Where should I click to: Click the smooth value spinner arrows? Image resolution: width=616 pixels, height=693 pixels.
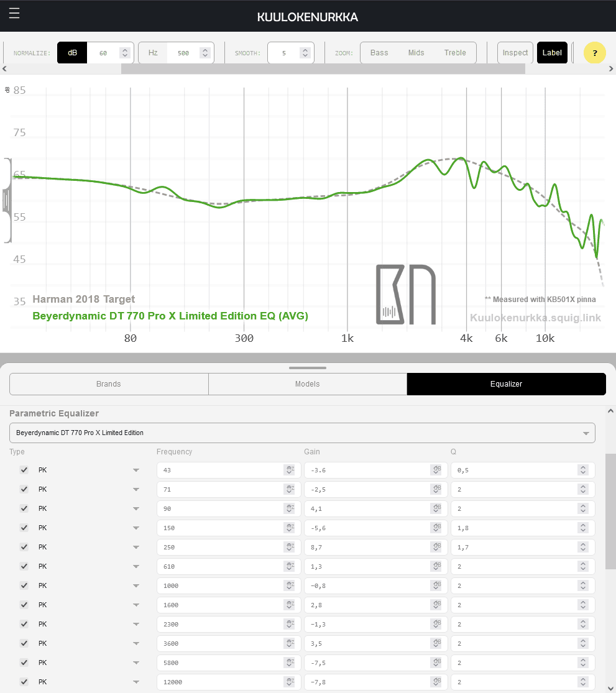tap(305, 53)
